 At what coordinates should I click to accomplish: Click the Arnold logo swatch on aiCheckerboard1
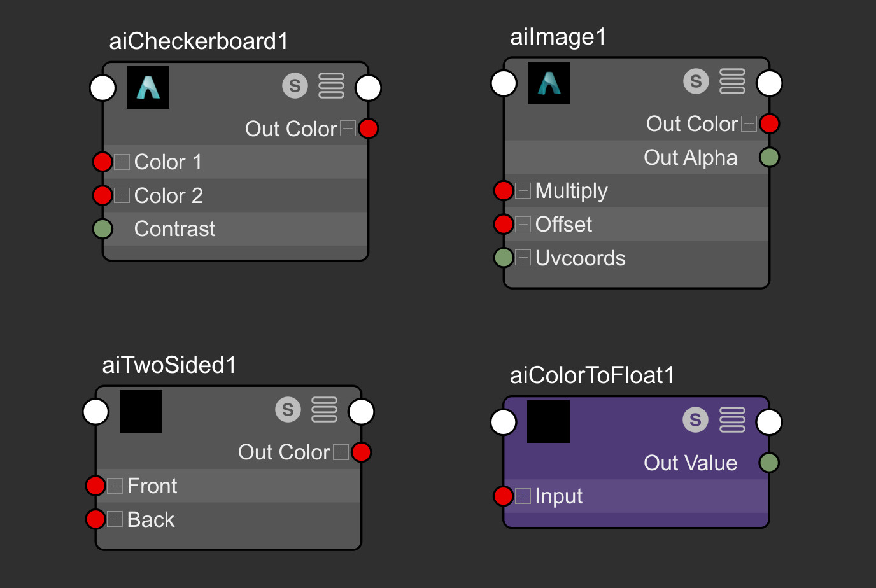(148, 87)
